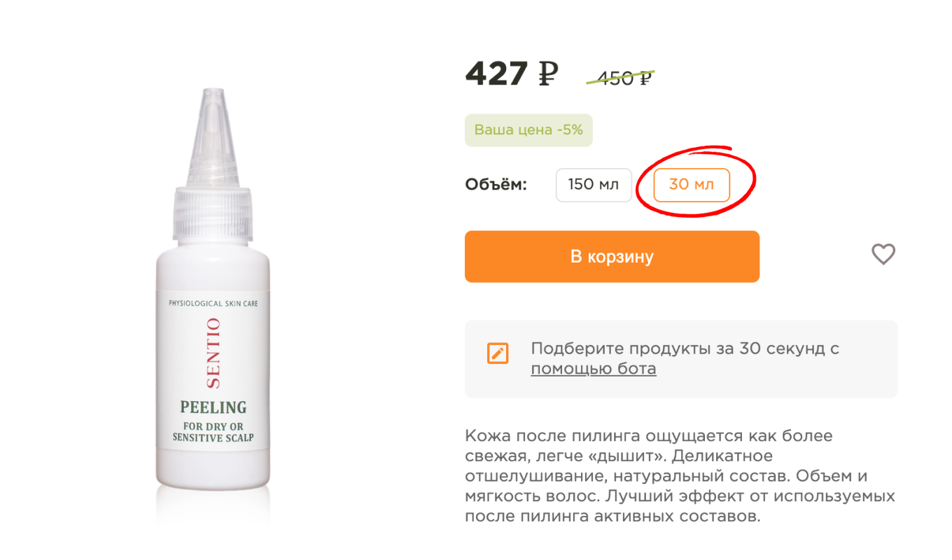Click the PEELING text on bottle label

(x=213, y=407)
